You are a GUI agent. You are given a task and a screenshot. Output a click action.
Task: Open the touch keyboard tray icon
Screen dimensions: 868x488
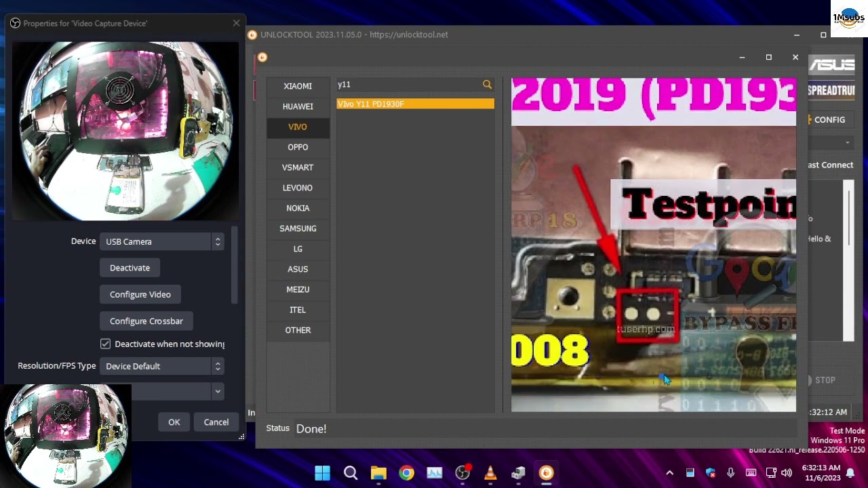pyautogui.click(x=751, y=472)
